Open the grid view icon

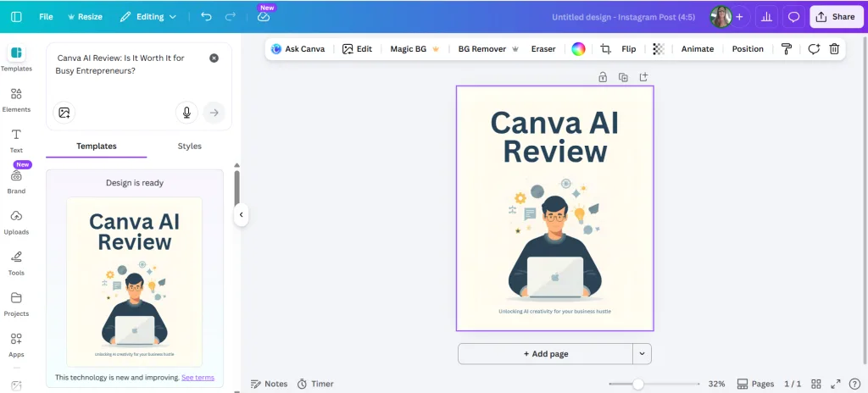pos(816,384)
